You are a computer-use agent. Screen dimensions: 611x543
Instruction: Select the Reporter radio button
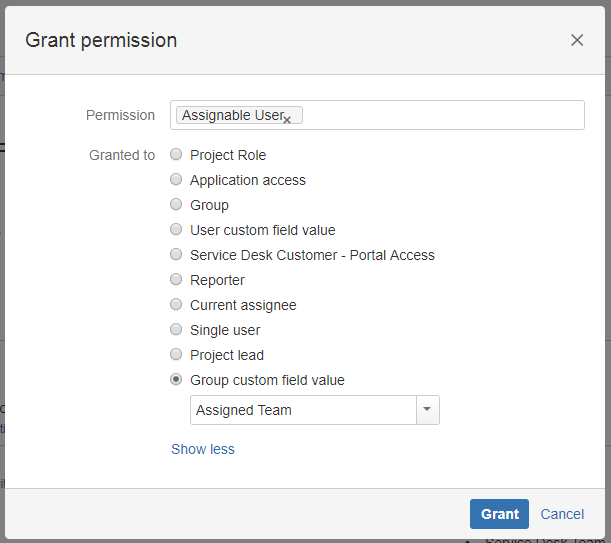[x=176, y=280]
